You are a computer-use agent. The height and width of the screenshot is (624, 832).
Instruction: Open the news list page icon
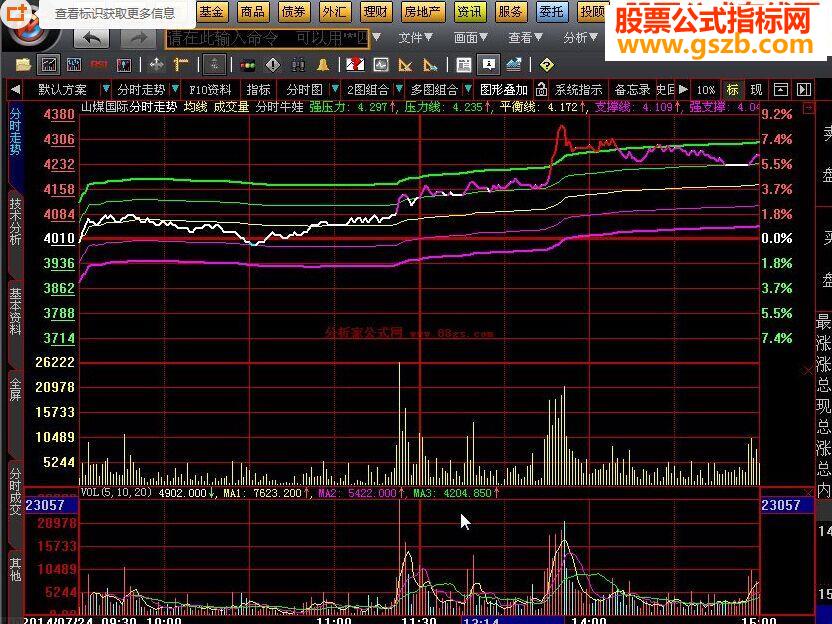coord(464,65)
